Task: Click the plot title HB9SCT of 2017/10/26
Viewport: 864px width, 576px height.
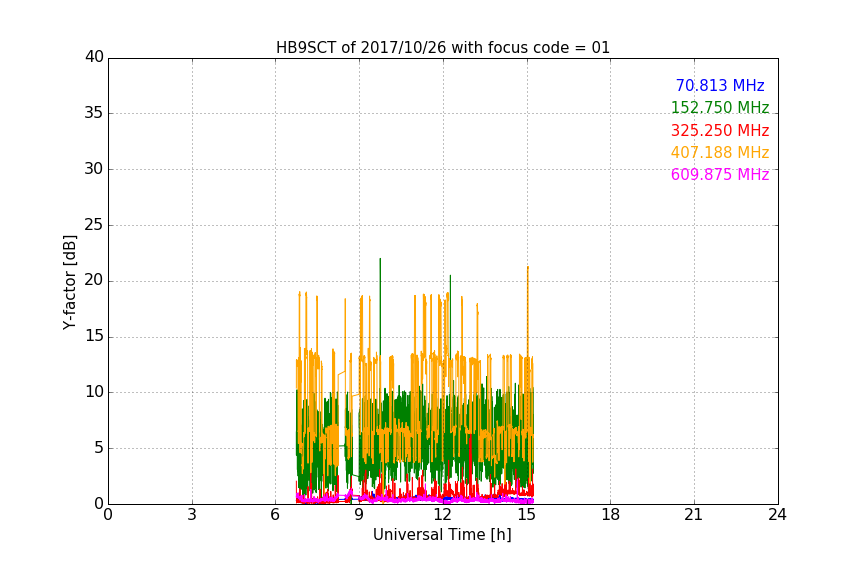Action: point(442,48)
